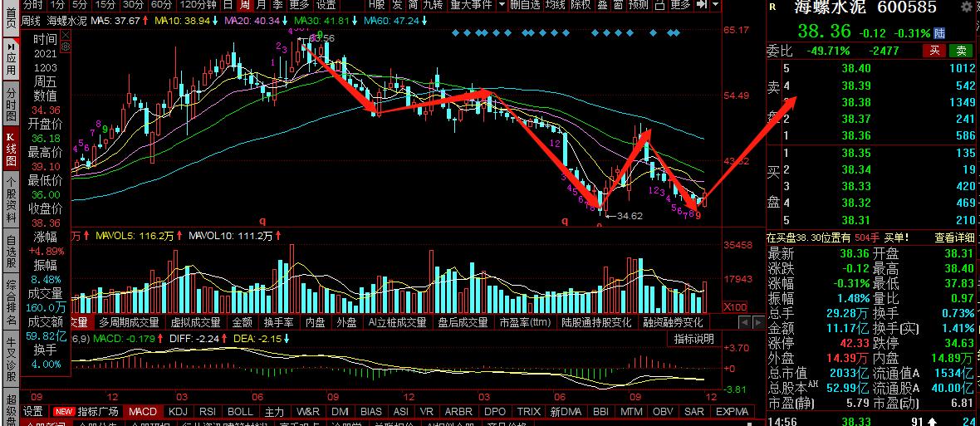Click the arrow-to-bar icon in top toolbar

[701, 4]
